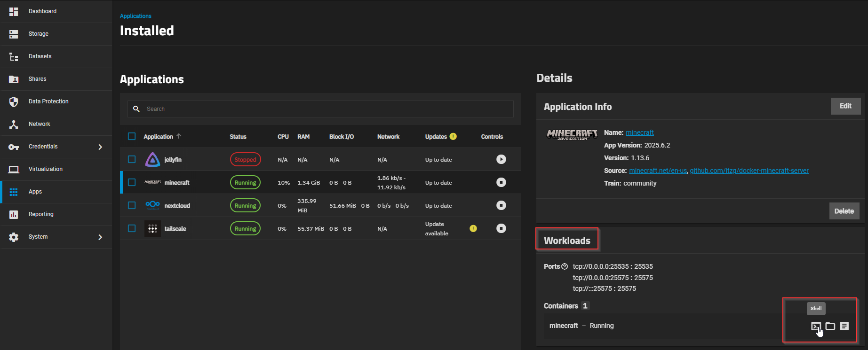Open Shell for the minecraft container
Image resolution: width=868 pixels, height=350 pixels.
point(816,326)
